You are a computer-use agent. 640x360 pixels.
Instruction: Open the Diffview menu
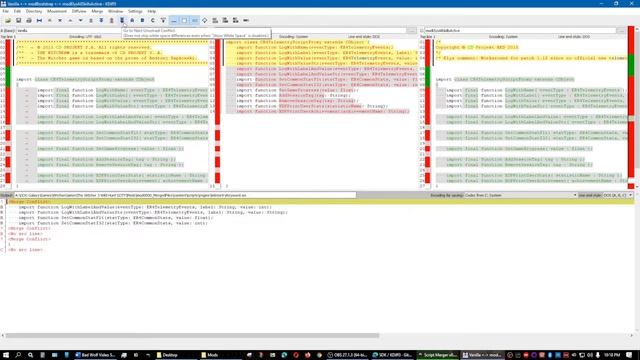[79, 11]
